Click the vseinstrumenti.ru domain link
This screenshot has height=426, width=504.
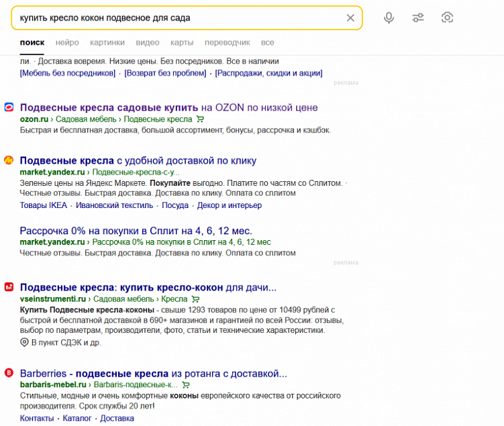click(53, 299)
